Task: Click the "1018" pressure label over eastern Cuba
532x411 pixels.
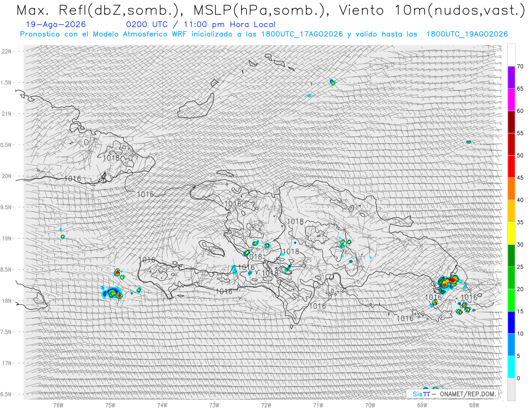Action: click(111, 158)
